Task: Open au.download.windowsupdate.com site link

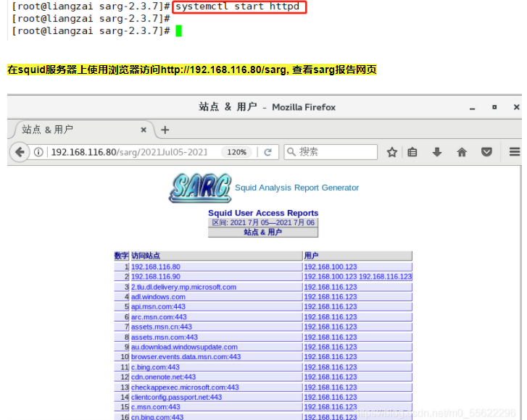Action: pyautogui.click(x=184, y=347)
